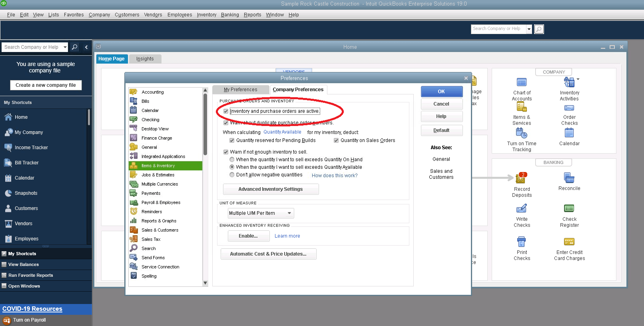Select Sales & Customers in the preferences list
The height and width of the screenshot is (326, 644).
[x=160, y=230]
